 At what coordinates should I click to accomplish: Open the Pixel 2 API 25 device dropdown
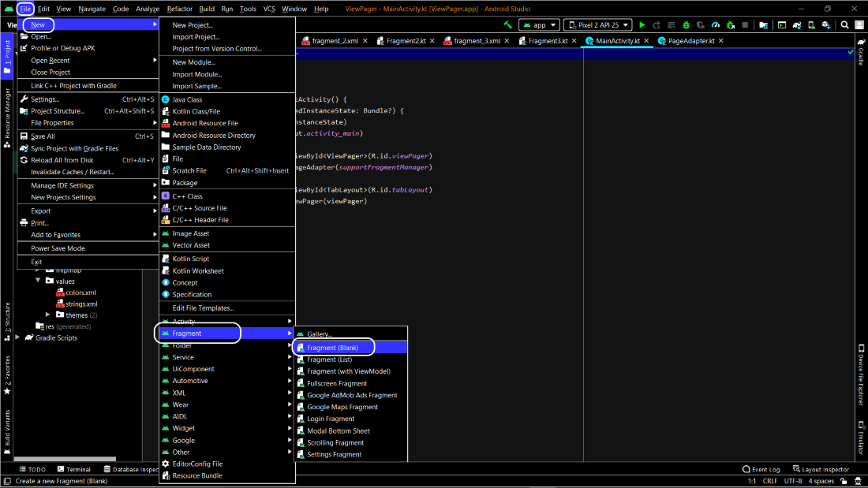coord(598,25)
